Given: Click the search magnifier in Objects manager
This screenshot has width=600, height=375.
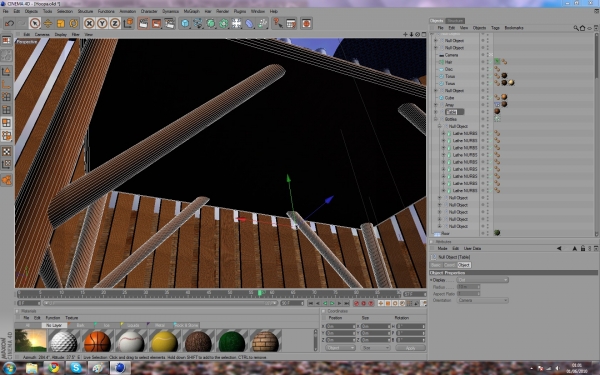Looking at the screenshot, I should [576, 28].
